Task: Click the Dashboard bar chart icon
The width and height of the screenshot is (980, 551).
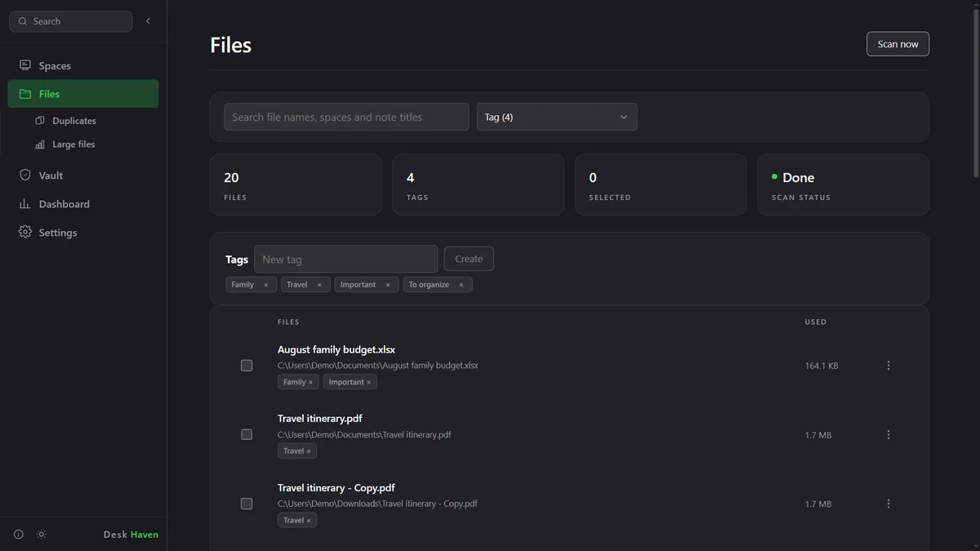Action: (x=25, y=204)
